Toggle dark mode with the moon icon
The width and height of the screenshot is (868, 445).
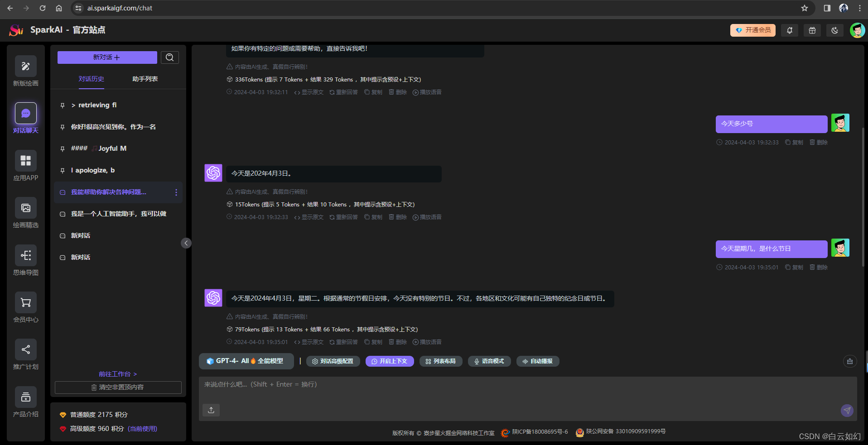835,30
